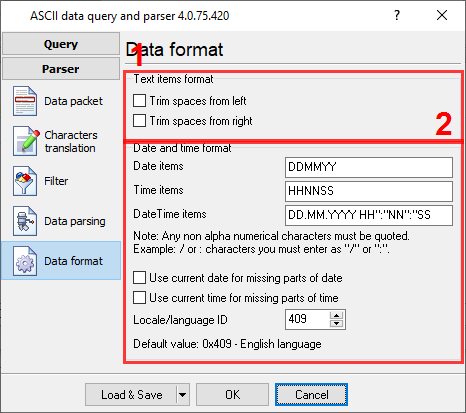Open the Data packet page icon
Viewport: 466px width, 413px height.
click(25, 101)
